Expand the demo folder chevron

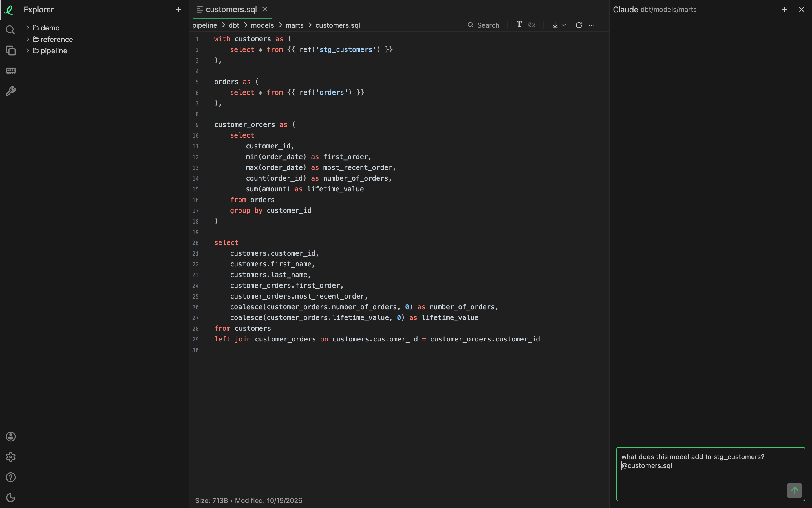(28, 28)
